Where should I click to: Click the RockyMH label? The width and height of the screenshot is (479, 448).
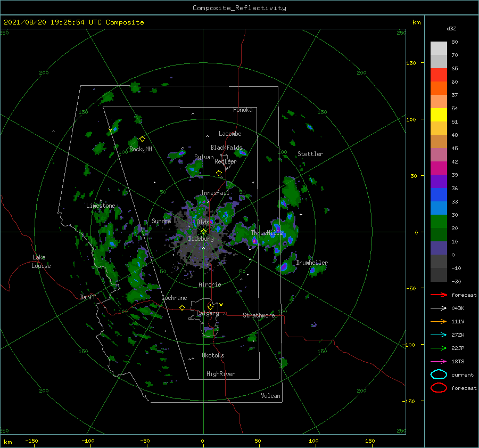tap(141, 149)
